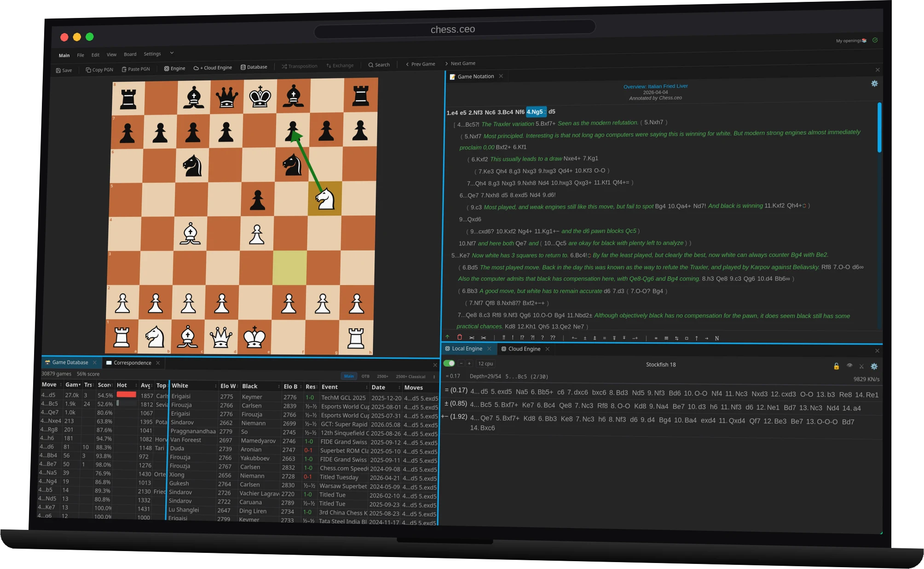Expand the ribbon collapse chevron next to Settings
Viewport: 924px width, 569px height.
tap(172, 53)
